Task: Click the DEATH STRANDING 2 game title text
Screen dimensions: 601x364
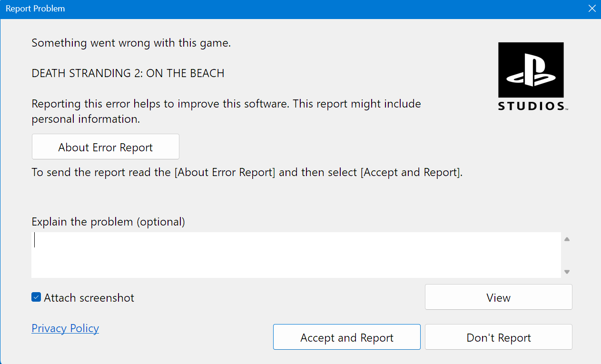Action: 128,73
